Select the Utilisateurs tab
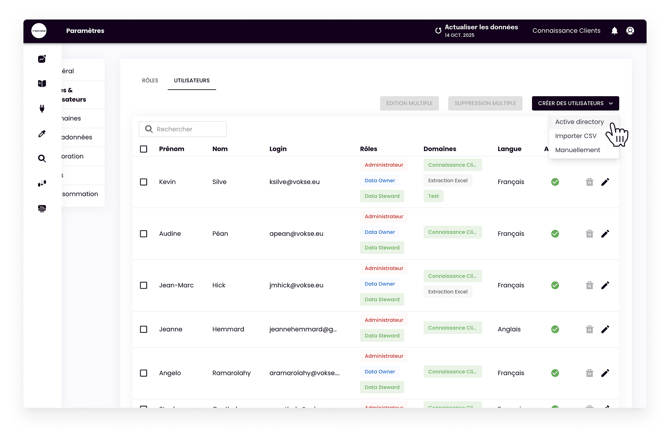The height and width of the screenshot is (436, 670). [x=191, y=80]
